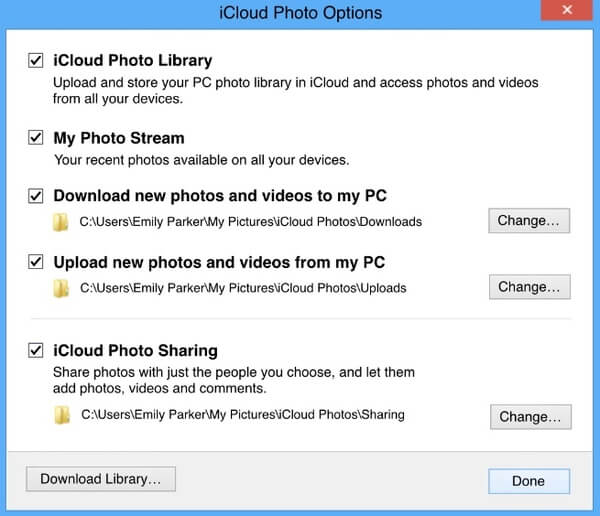Image resolution: width=600 pixels, height=516 pixels.
Task: Select the iCloud Photos Sharing path text
Action: point(243,413)
